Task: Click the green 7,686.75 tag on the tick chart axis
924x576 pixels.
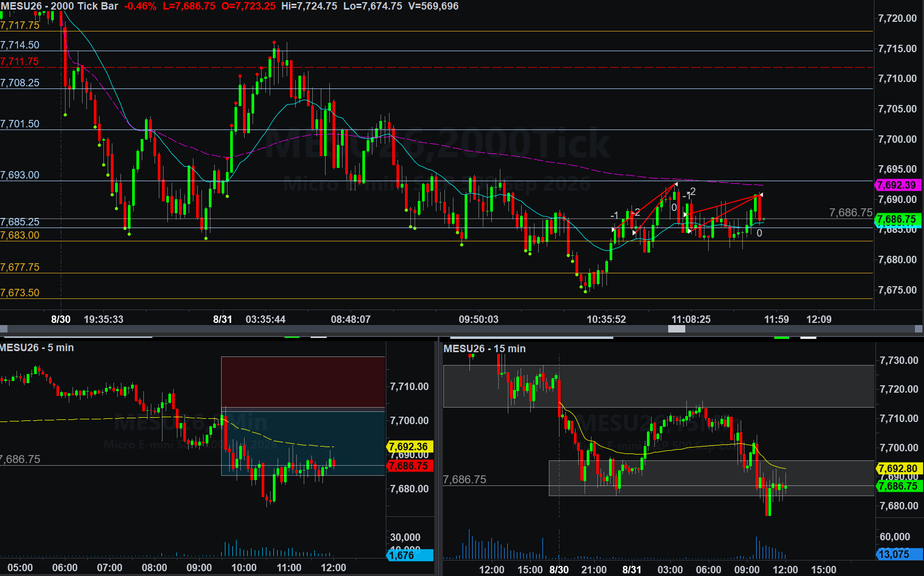Action: [x=898, y=219]
